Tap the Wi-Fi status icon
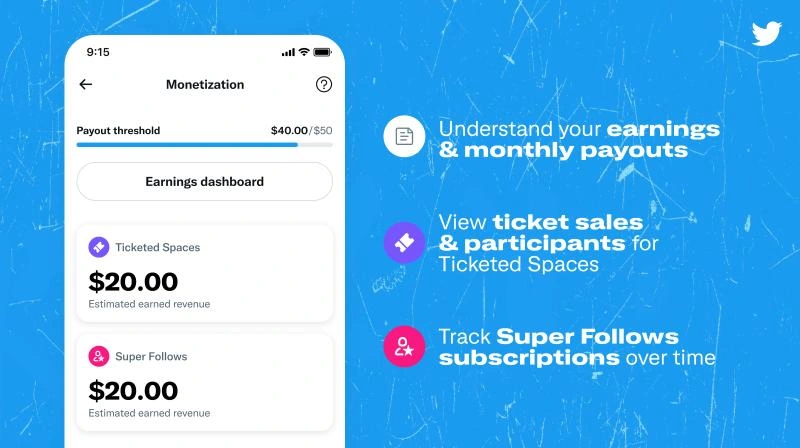This screenshot has width=800, height=448. pos(304,52)
